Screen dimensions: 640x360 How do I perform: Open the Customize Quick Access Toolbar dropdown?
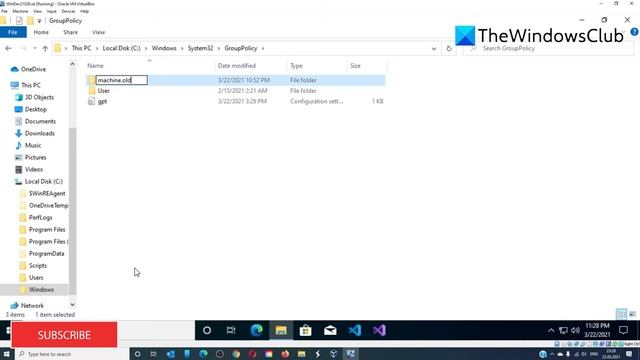[x=39, y=21]
